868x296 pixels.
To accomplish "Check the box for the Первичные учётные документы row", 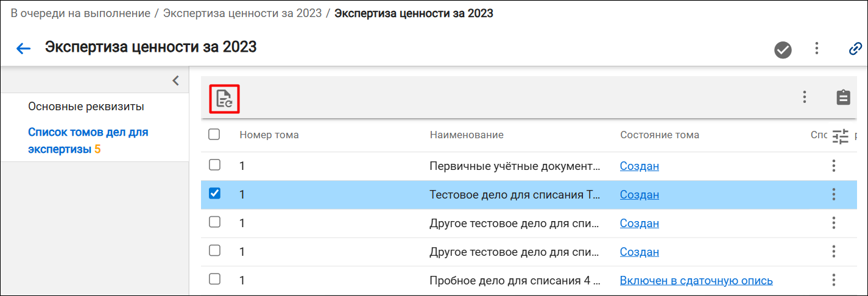I will [x=214, y=164].
